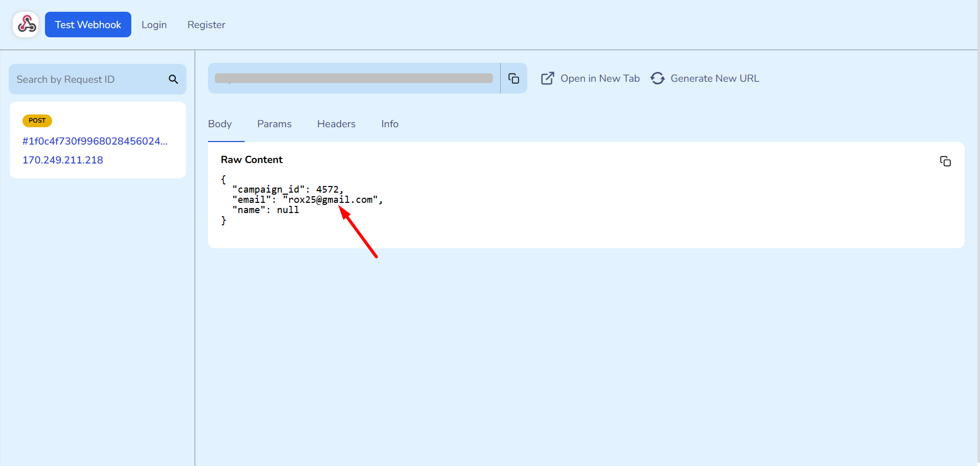Image resolution: width=980 pixels, height=466 pixels.
Task: Switch to the Info tab
Action: pos(389,124)
